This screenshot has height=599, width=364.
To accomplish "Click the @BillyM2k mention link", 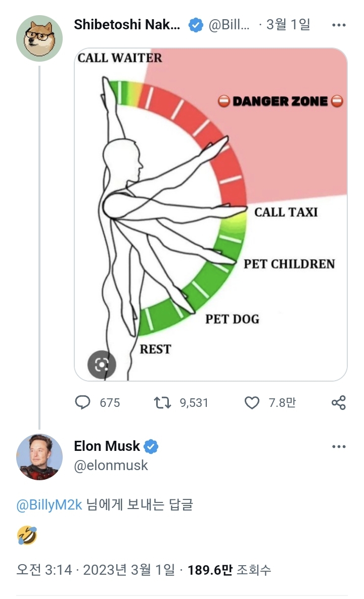I will coord(49,505).
